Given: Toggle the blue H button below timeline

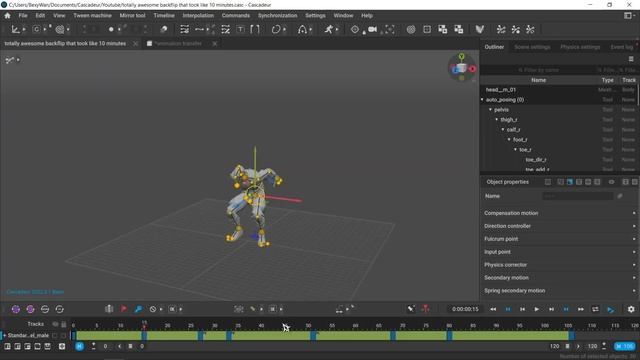Looking at the screenshot, I should [80, 346].
